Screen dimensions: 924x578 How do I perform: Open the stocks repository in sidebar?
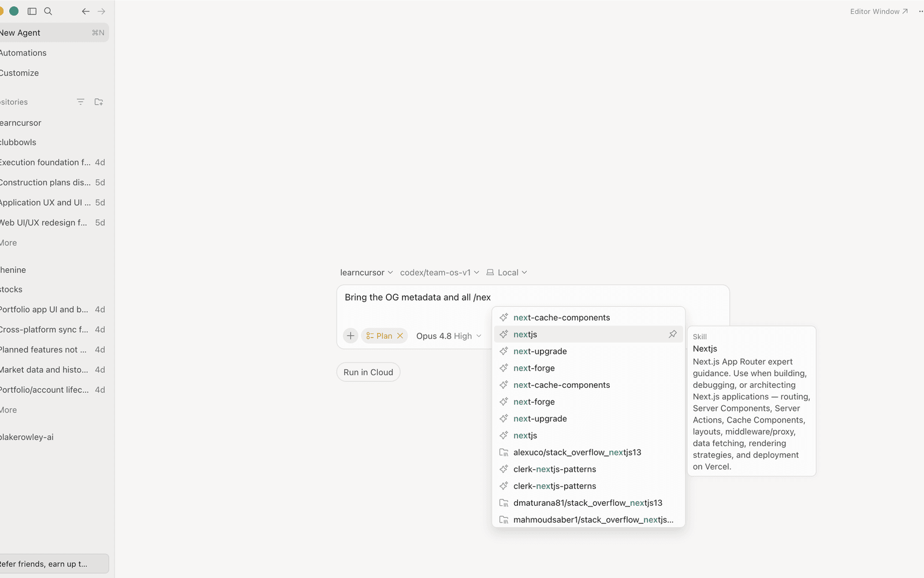[54, 289]
